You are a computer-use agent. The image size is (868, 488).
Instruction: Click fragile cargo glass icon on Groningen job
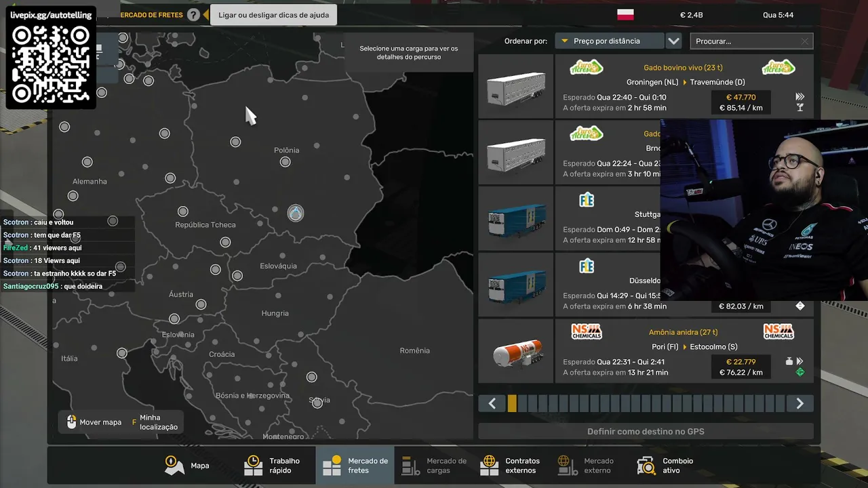(800, 108)
